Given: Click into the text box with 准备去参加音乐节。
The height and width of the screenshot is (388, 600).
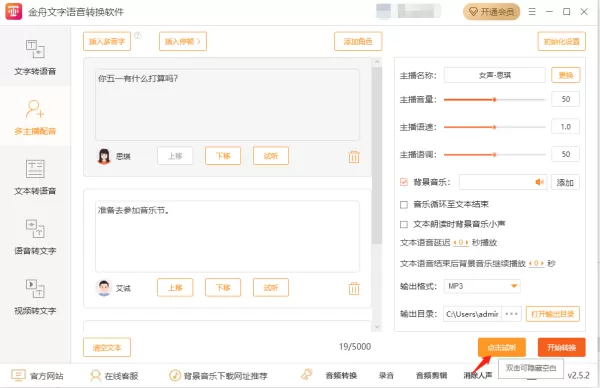Looking at the screenshot, I should pyautogui.click(x=227, y=236).
